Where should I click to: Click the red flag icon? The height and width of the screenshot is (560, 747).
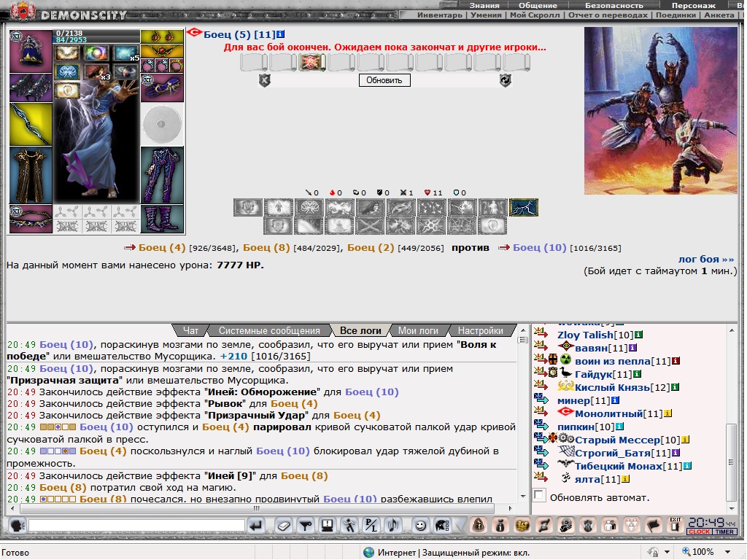653,526
